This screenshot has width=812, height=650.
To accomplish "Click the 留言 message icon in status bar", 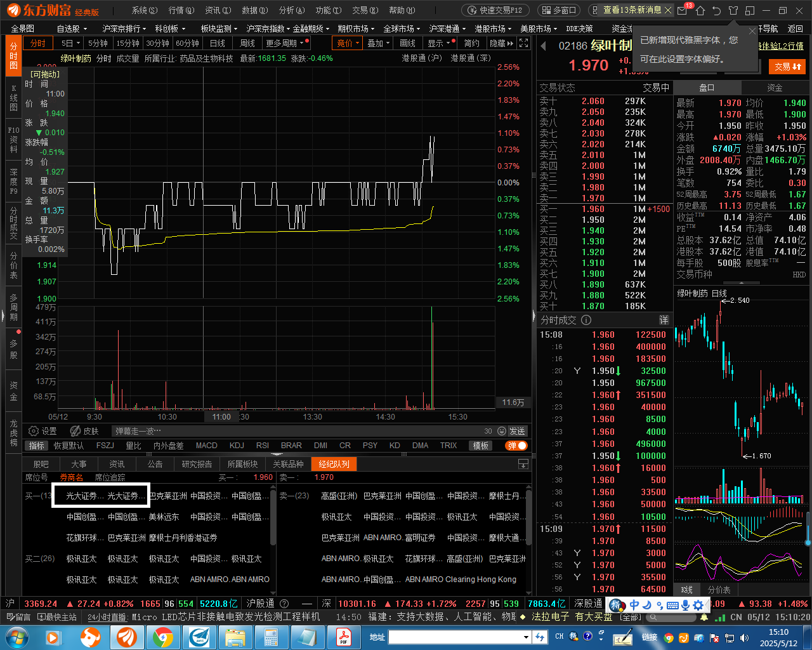I will pyautogui.click(x=18, y=617).
